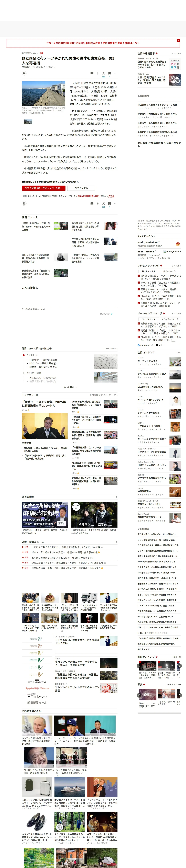Open 小山薫堂さんを魅了するデンマーク家具 link
Viewport: 186px width, 868px height.
click(x=157, y=105)
